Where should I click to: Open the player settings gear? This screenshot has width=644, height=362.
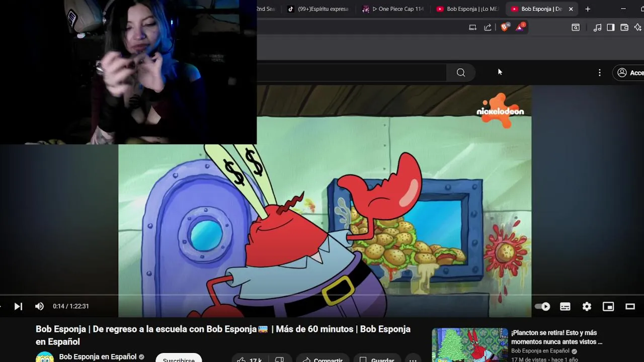587,306
